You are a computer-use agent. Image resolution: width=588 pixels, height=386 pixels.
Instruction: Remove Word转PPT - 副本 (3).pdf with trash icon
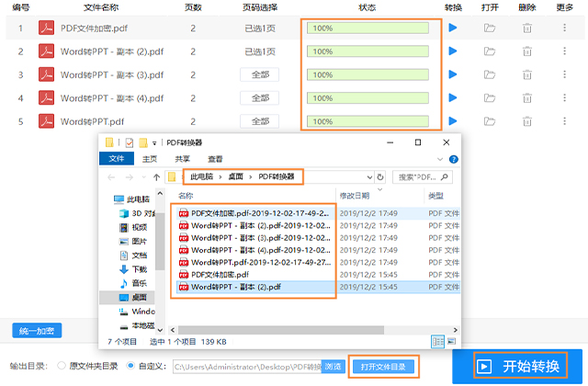(527, 74)
